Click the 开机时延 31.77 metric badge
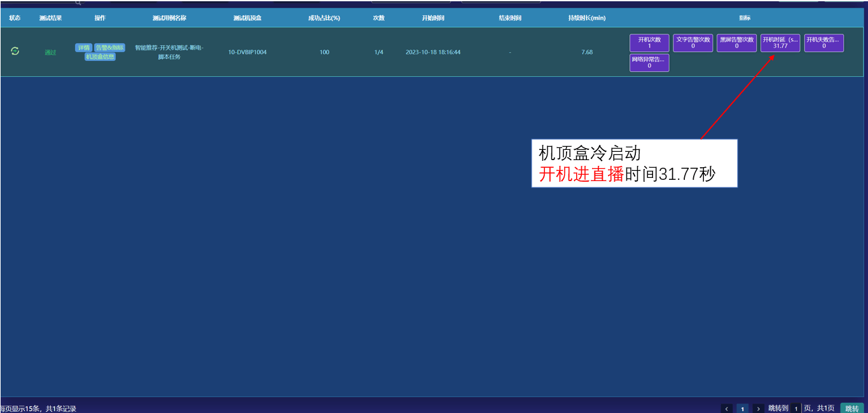Image resolution: width=868 pixels, height=413 pixels. click(780, 43)
